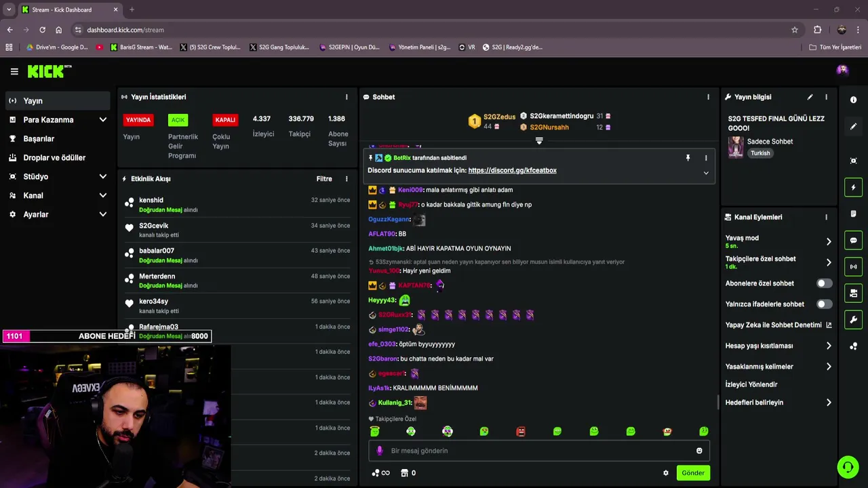Open the Yayın bilgisi panel options menu
Screen dimensions: 868x488
tap(826, 97)
